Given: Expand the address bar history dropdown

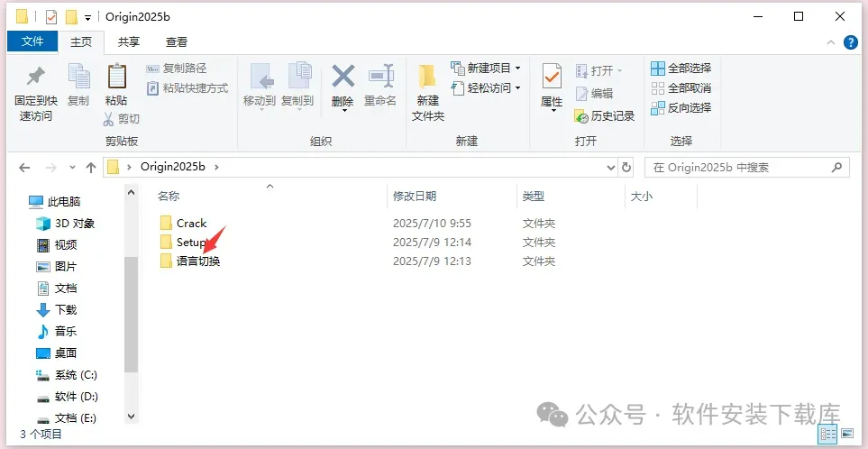Looking at the screenshot, I should point(610,167).
